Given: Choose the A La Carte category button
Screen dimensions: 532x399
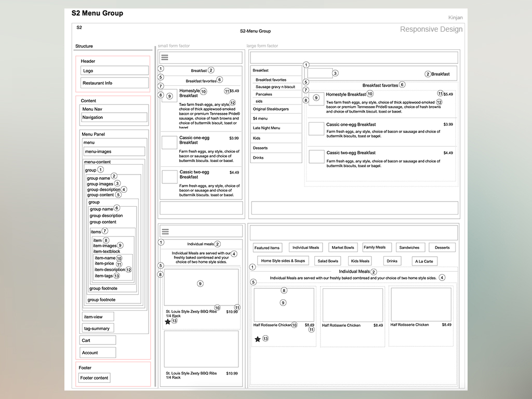Looking at the screenshot, I should [424, 261].
